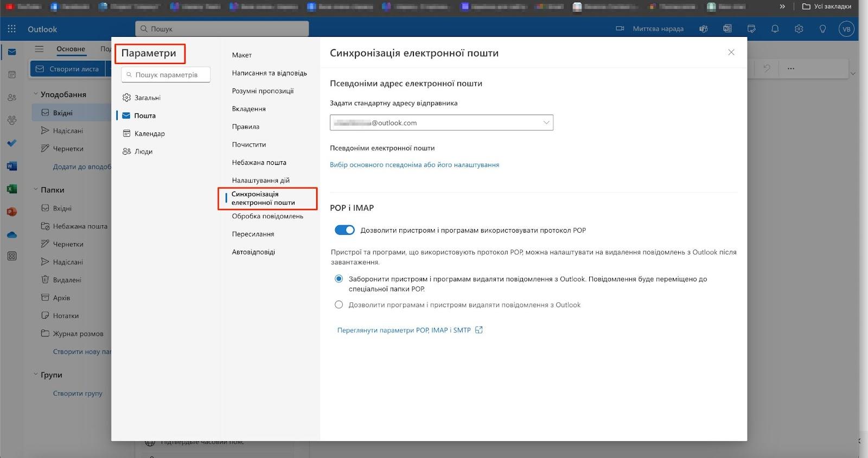868x458 pixels.
Task: Click the Миттєва нарада camera button
Action: [649, 29]
